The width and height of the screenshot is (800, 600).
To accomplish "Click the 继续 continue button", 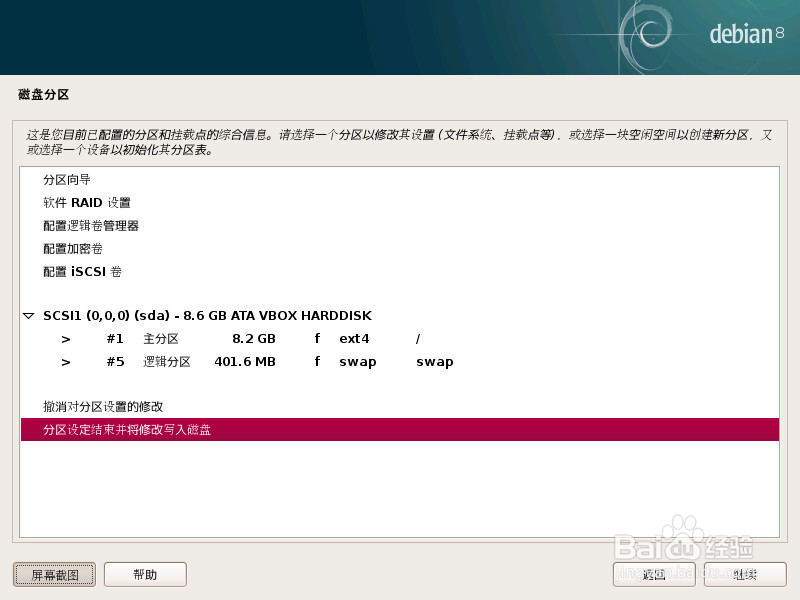I will (x=746, y=574).
